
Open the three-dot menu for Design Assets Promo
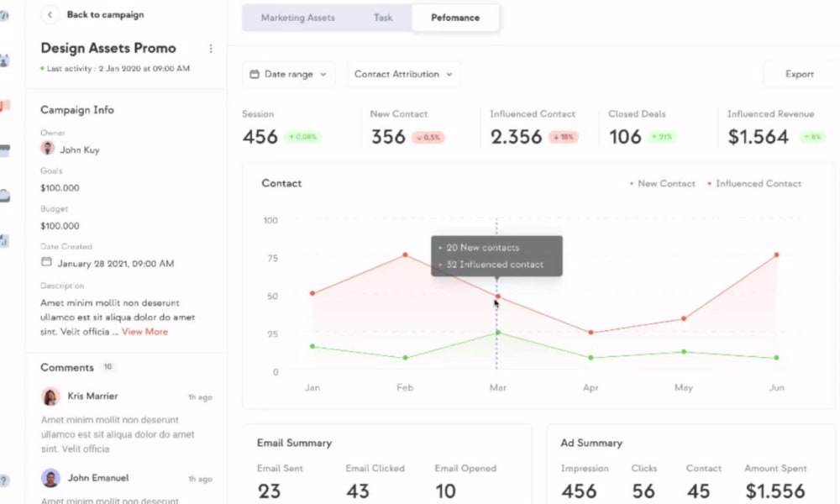point(211,49)
